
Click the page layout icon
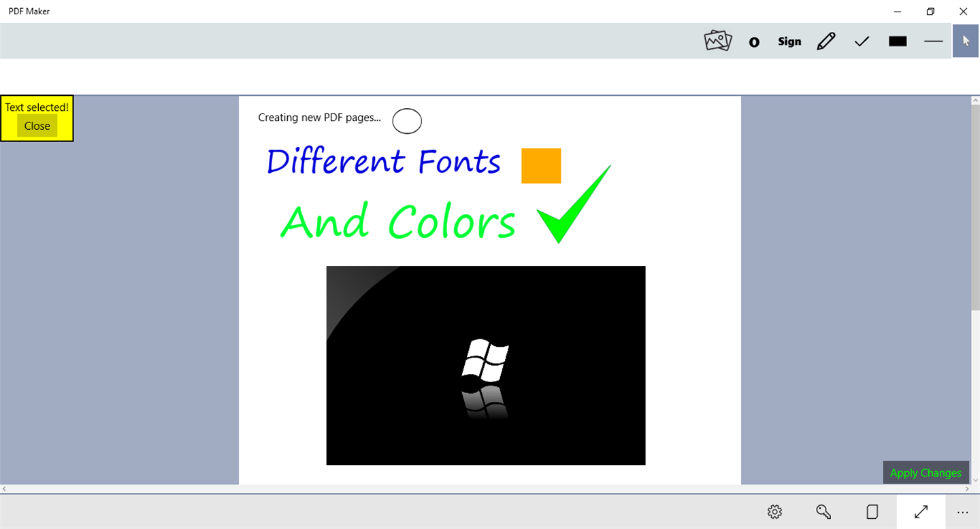872,512
